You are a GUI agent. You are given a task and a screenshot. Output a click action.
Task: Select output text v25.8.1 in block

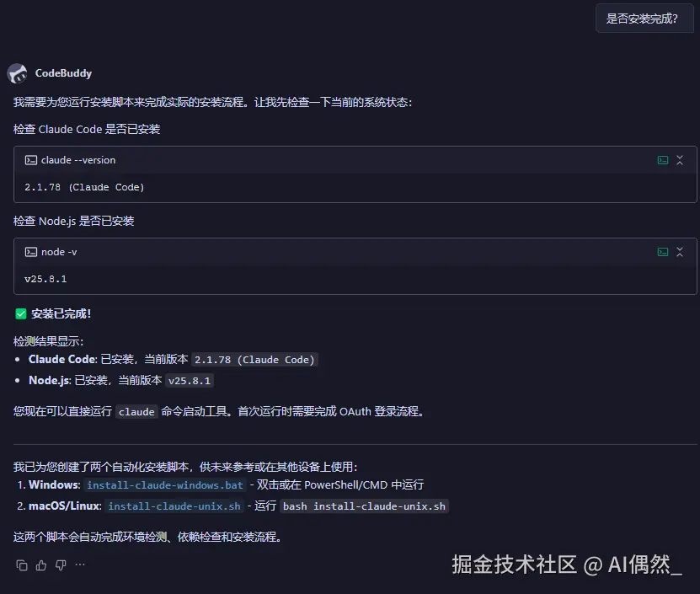pyautogui.click(x=45, y=279)
